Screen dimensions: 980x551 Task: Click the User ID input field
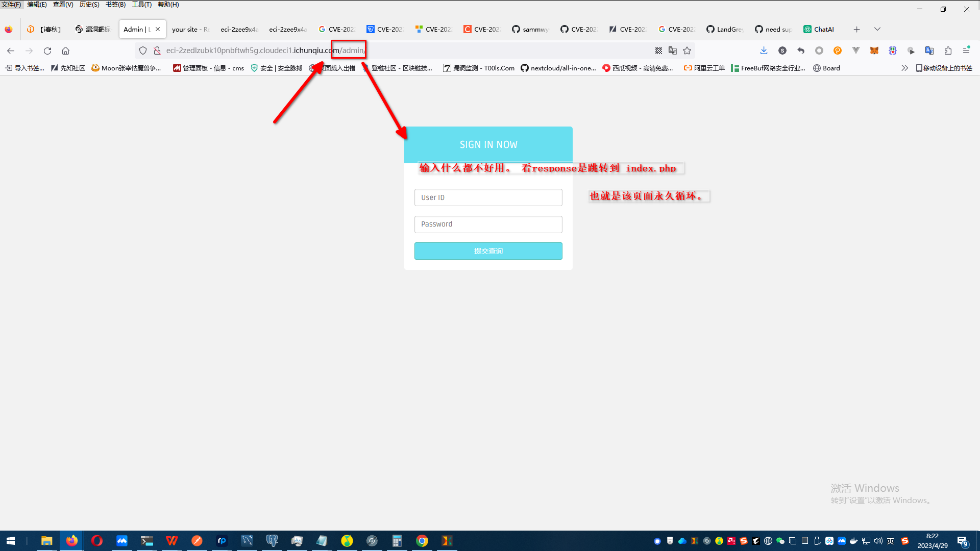point(488,197)
